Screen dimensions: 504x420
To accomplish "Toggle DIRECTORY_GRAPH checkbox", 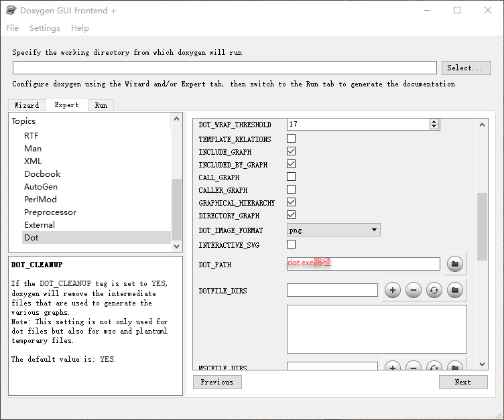I will 292,215.
